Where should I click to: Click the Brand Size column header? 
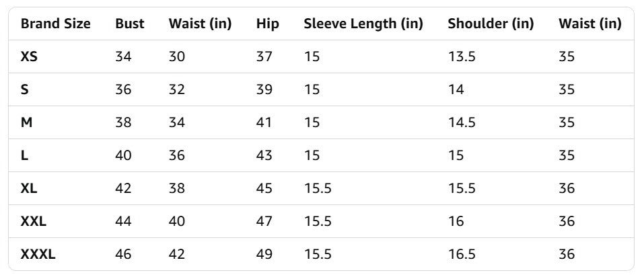[x=55, y=24]
